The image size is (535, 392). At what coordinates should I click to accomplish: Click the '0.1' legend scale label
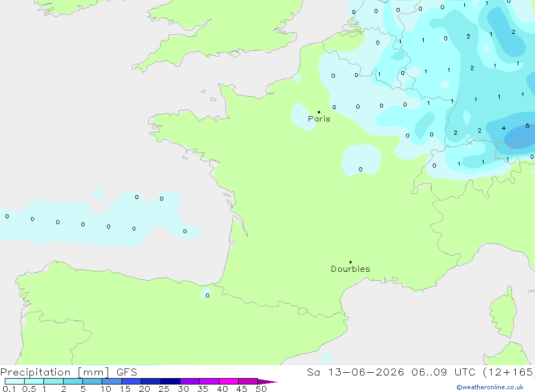coord(9,389)
